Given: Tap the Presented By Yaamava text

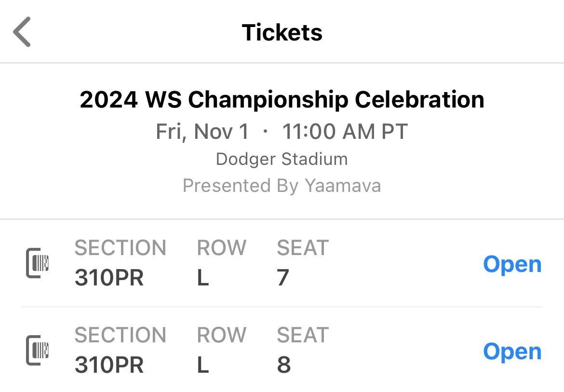Looking at the screenshot, I should (282, 185).
